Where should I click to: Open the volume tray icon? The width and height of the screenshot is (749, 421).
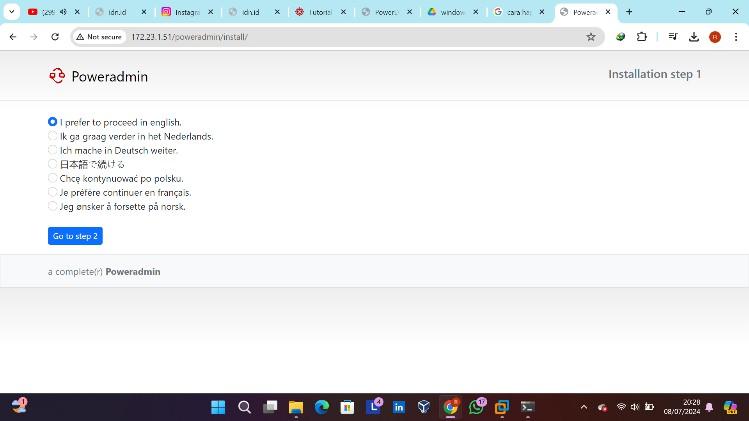tap(635, 407)
